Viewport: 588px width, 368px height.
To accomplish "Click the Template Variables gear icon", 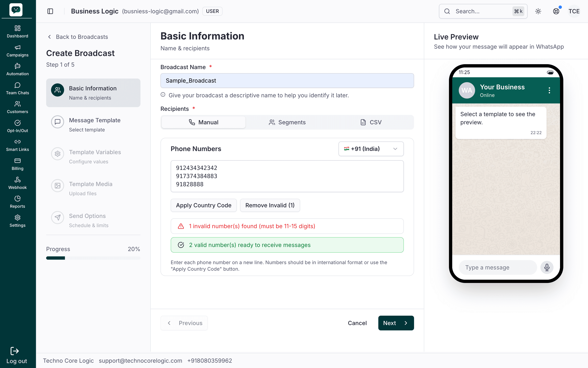I will (58, 154).
